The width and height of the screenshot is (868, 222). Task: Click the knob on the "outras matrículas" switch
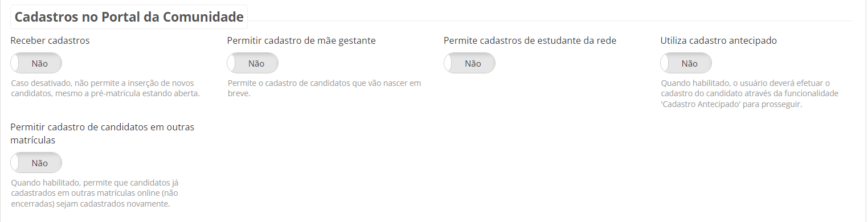pos(15,163)
